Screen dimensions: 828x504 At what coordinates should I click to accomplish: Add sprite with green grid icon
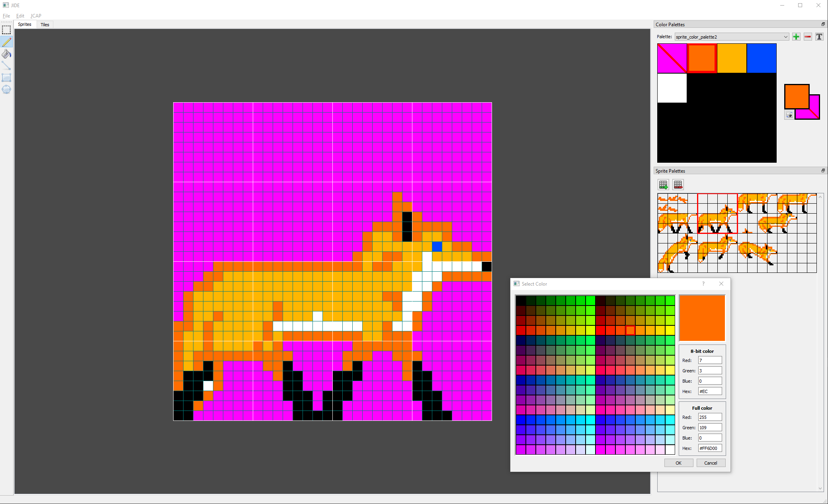(x=663, y=185)
